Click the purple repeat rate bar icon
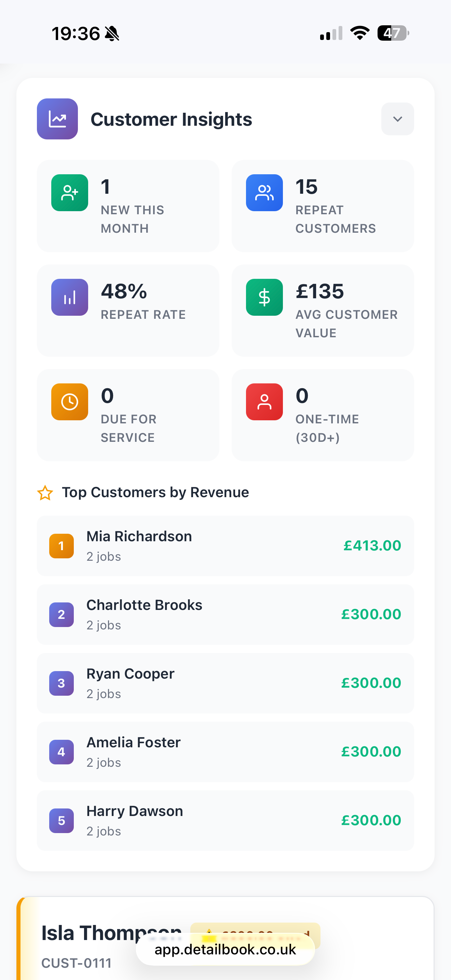The width and height of the screenshot is (451, 980). [x=69, y=297]
